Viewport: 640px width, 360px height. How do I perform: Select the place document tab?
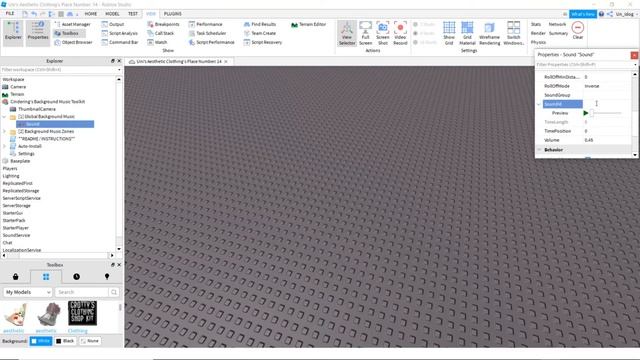click(178, 62)
